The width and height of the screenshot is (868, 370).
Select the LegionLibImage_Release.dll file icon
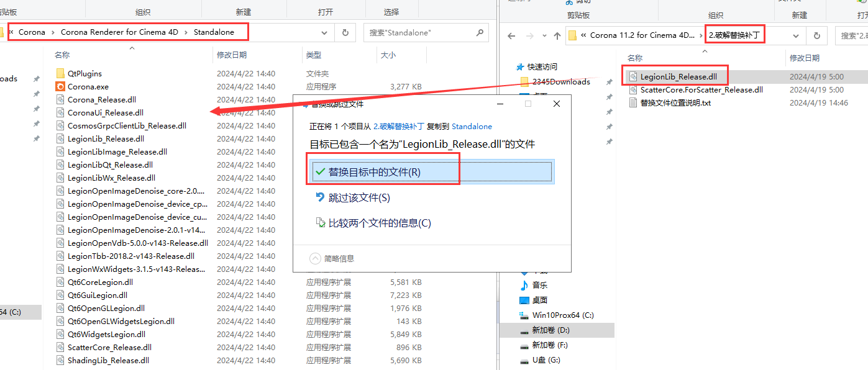point(60,151)
